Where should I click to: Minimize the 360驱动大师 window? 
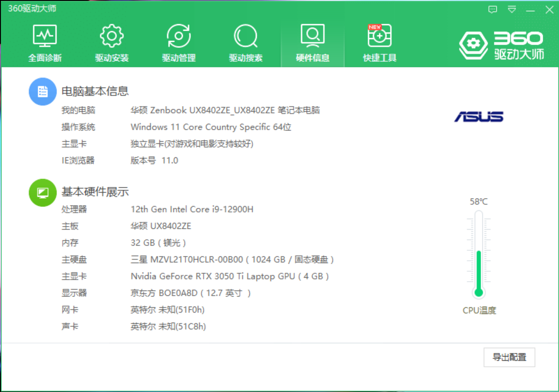coord(530,10)
